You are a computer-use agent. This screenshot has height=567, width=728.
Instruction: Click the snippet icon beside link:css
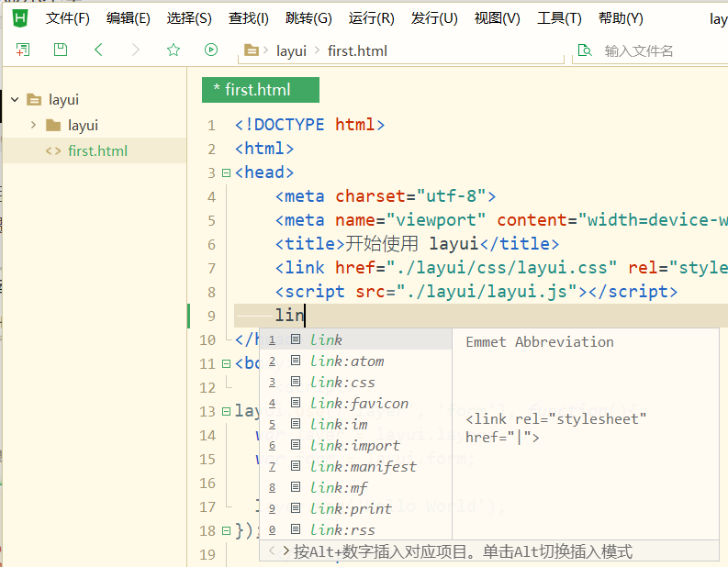click(296, 382)
